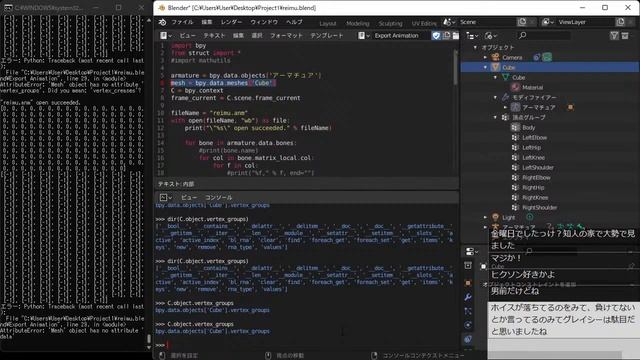This screenshot has width=640, height=360.
Task: Open the view layer selector dropdown
Action: click(x=547, y=22)
